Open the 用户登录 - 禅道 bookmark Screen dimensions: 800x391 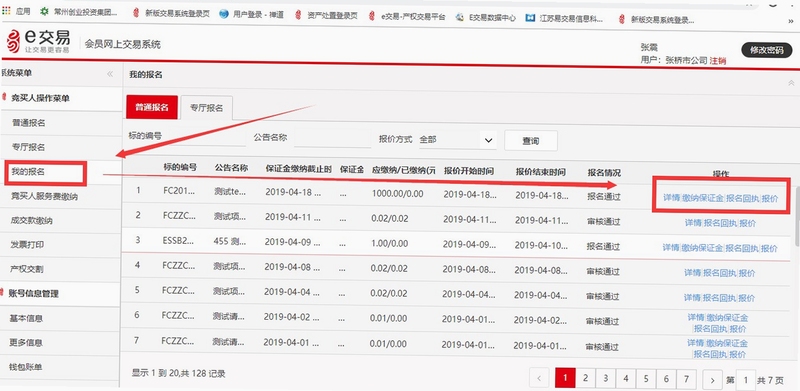(x=252, y=14)
